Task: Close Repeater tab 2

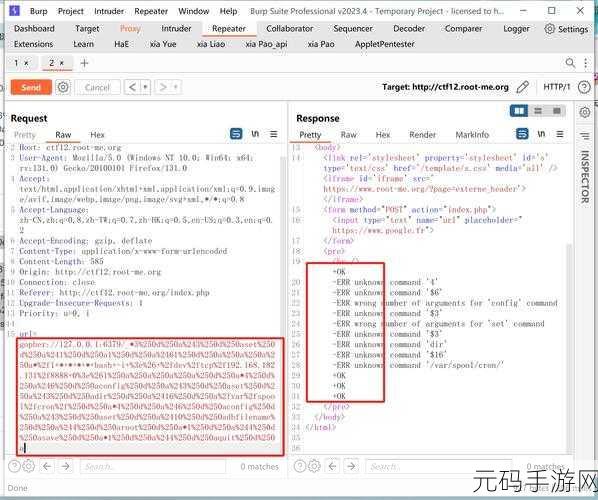Action: pyautogui.click(x=62, y=63)
